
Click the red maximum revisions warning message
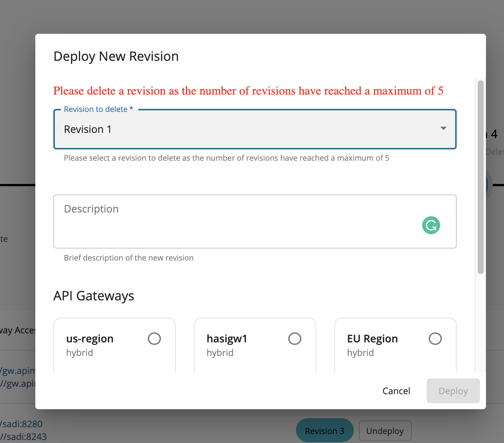248,91
